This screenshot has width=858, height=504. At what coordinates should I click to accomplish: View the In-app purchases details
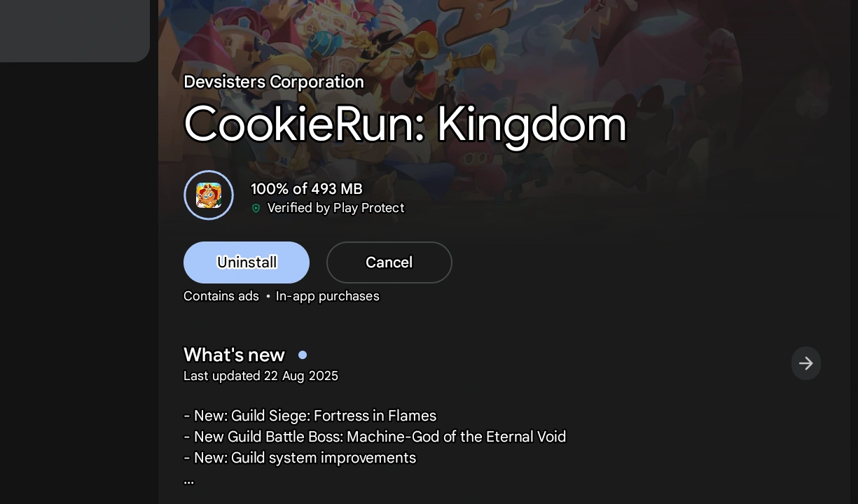coord(327,296)
